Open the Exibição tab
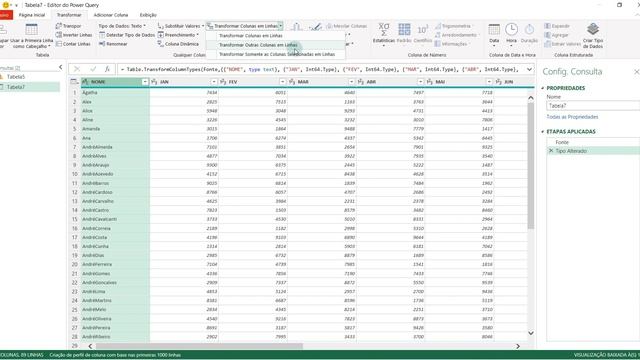640x360 pixels. tap(148, 15)
